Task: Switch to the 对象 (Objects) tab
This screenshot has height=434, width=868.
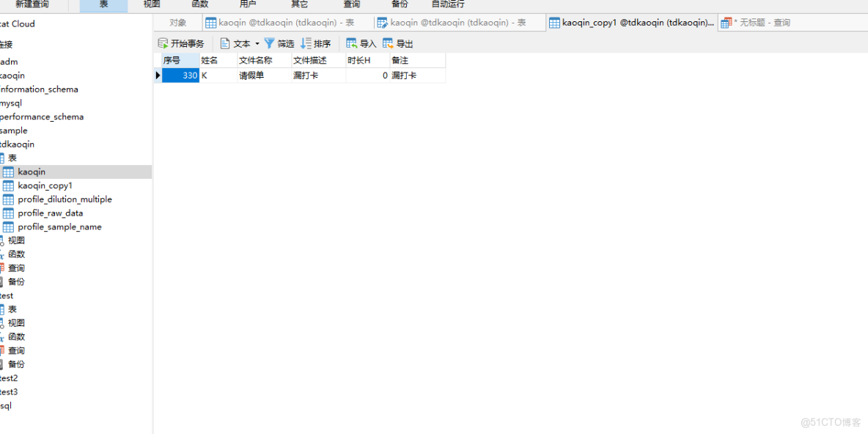Action: [x=177, y=22]
